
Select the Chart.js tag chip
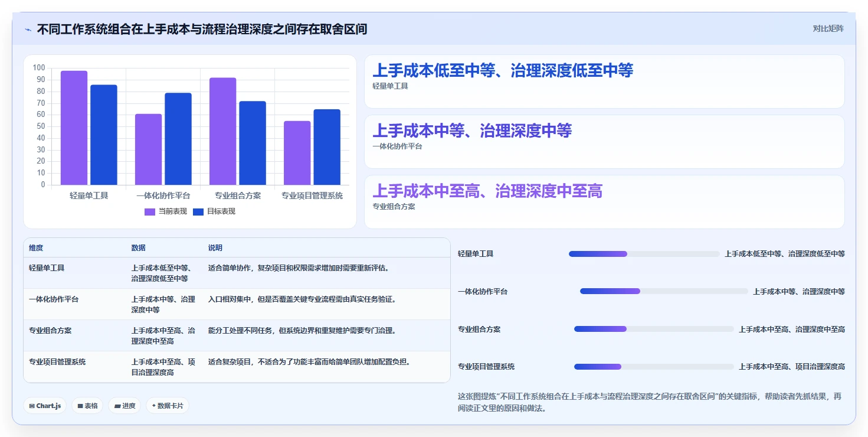[45, 406]
